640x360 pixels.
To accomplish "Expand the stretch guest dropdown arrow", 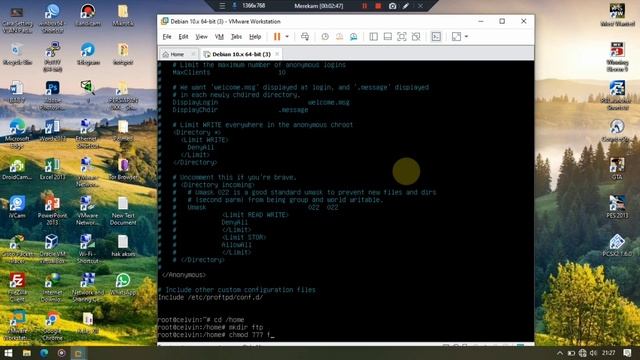I will tap(466, 37).
